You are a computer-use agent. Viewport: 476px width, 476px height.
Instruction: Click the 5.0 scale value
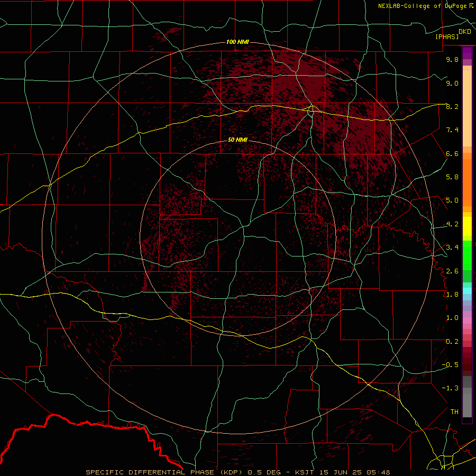452,200
